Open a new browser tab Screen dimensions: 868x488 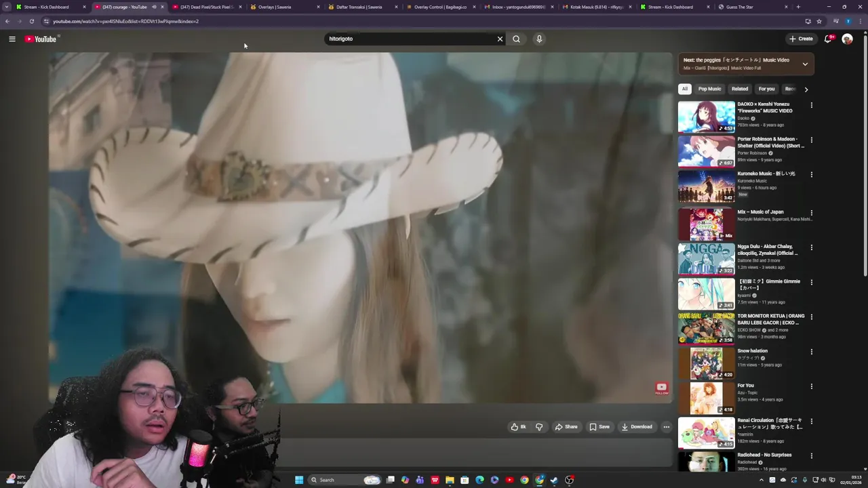798,7
